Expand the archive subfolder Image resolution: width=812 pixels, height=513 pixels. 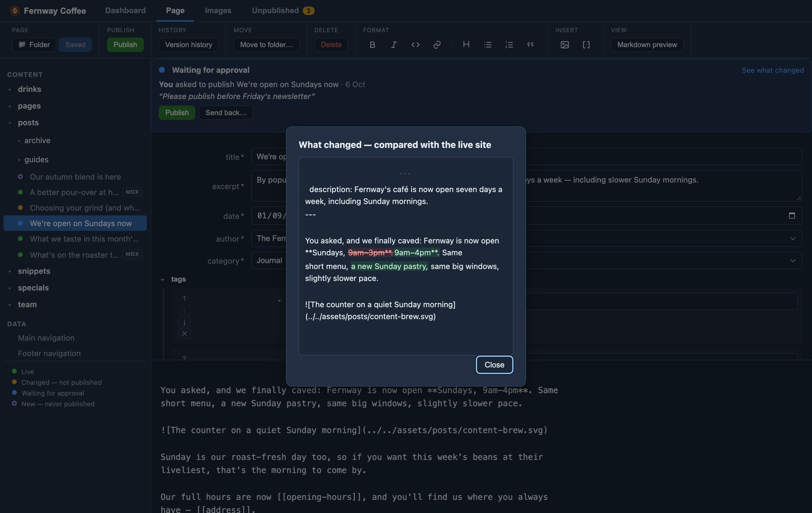click(x=19, y=141)
